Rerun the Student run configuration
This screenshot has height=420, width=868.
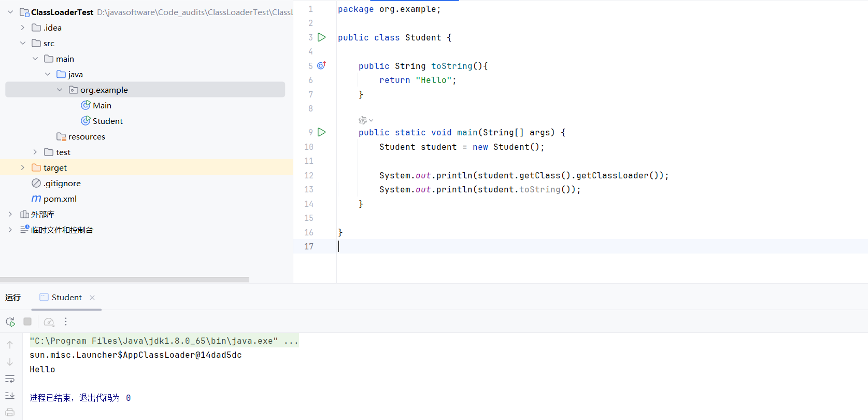10,321
